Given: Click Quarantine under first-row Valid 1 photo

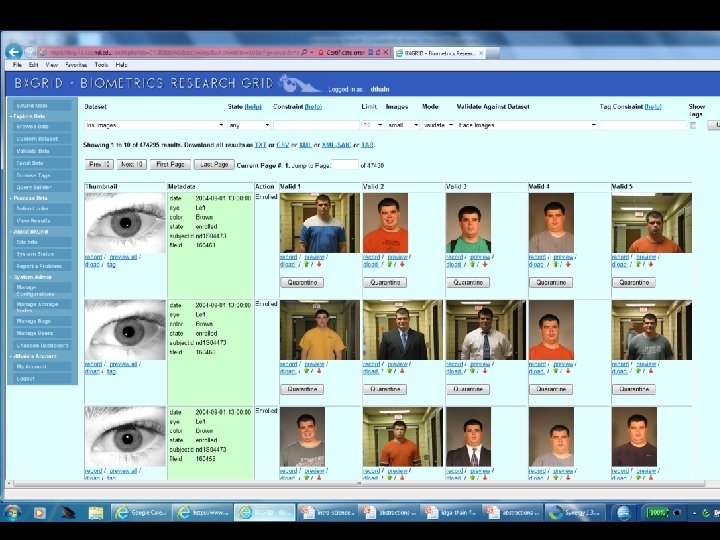Looking at the screenshot, I should (x=302, y=282).
